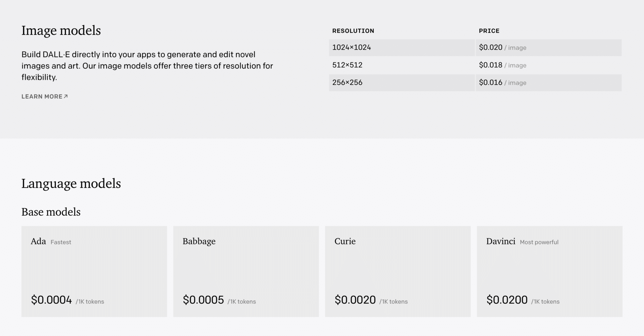Click the PRICE column header
644x336 pixels.
[x=489, y=31]
